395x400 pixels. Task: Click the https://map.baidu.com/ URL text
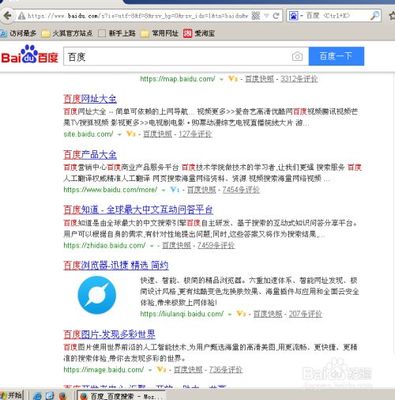[178, 79]
